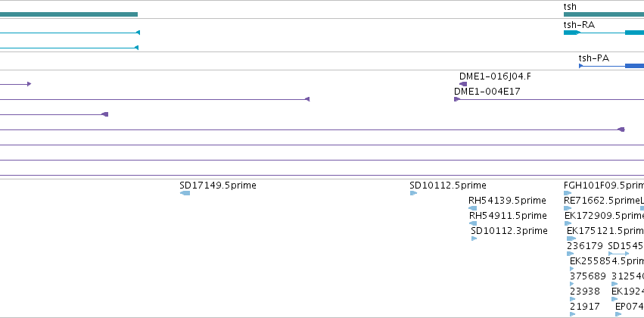The width and height of the screenshot is (644, 318).
Task: Click the teal gene bar at left edge
Action: point(69,14)
